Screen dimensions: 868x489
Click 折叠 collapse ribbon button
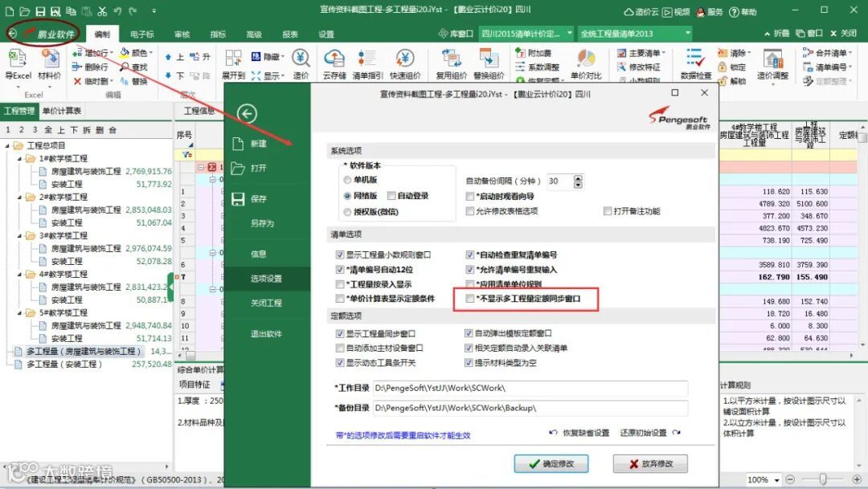(776, 34)
